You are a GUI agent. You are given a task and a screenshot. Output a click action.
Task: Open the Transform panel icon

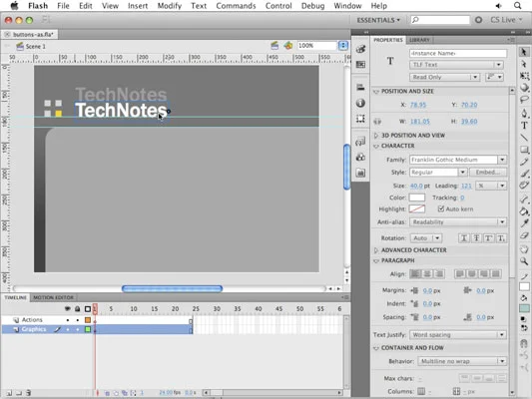(360, 119)
